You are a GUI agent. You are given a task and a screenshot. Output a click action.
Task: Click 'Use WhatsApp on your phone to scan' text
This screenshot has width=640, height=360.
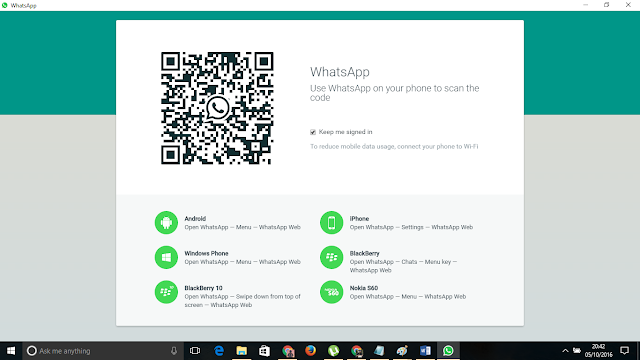pos(394,93)
